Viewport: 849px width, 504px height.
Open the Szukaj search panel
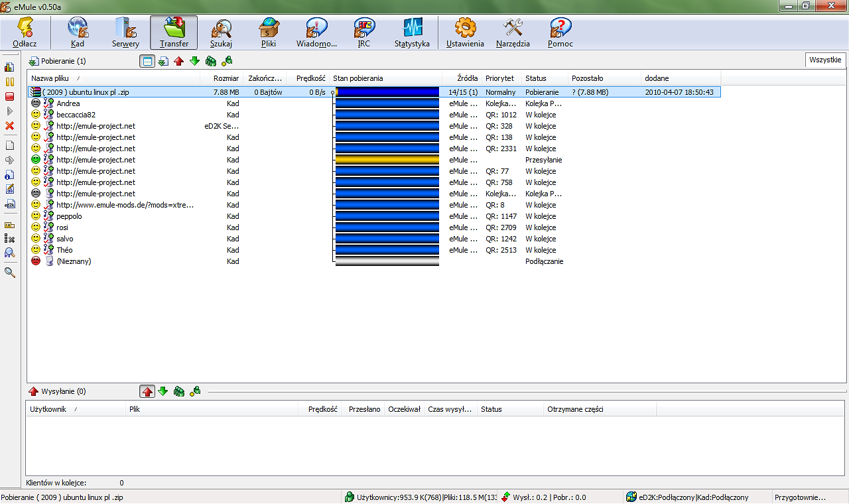(x=221, y=32)
